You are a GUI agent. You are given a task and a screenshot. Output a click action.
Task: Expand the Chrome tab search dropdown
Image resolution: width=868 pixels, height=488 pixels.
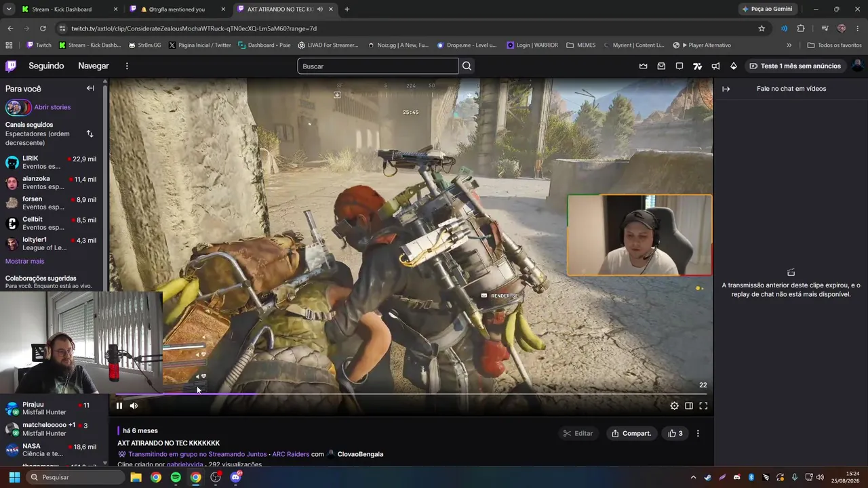9,9
